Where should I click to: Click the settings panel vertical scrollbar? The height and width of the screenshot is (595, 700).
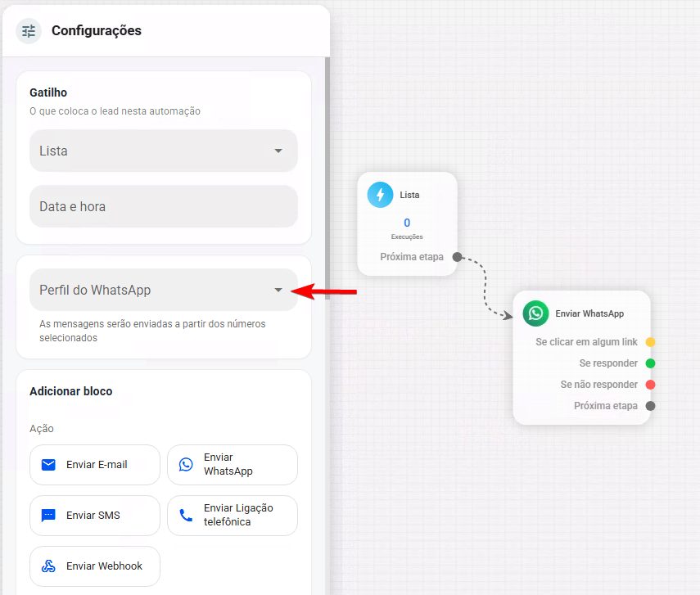pyautogui.click(x=327, y=178)
